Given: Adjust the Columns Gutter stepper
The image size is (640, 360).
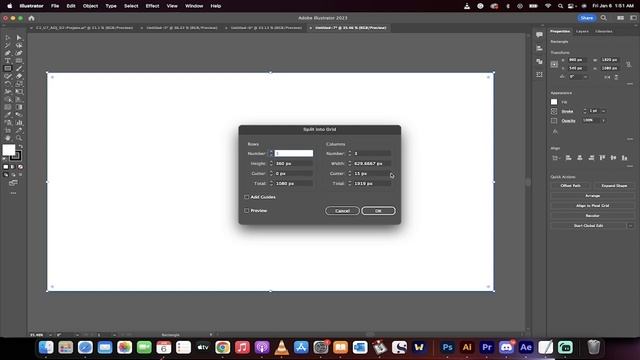Looking at the screenshot, I should tap(349, 173).
